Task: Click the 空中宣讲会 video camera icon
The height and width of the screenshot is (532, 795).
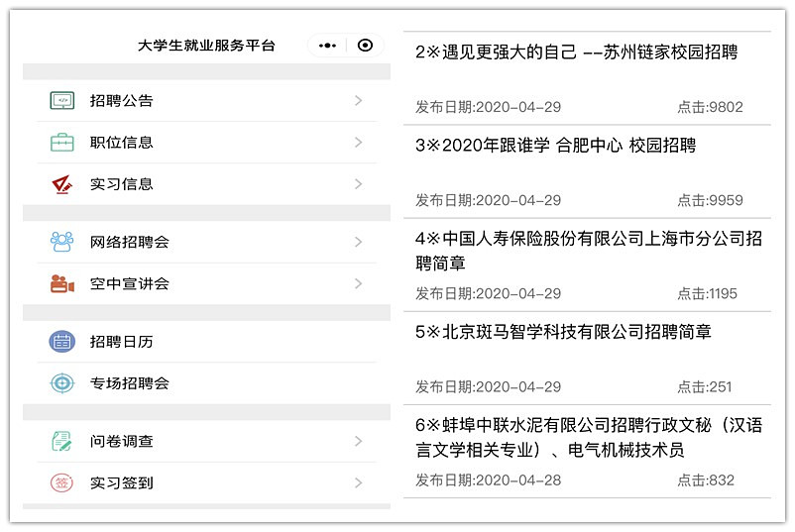Action: click(x=62, y=284)
